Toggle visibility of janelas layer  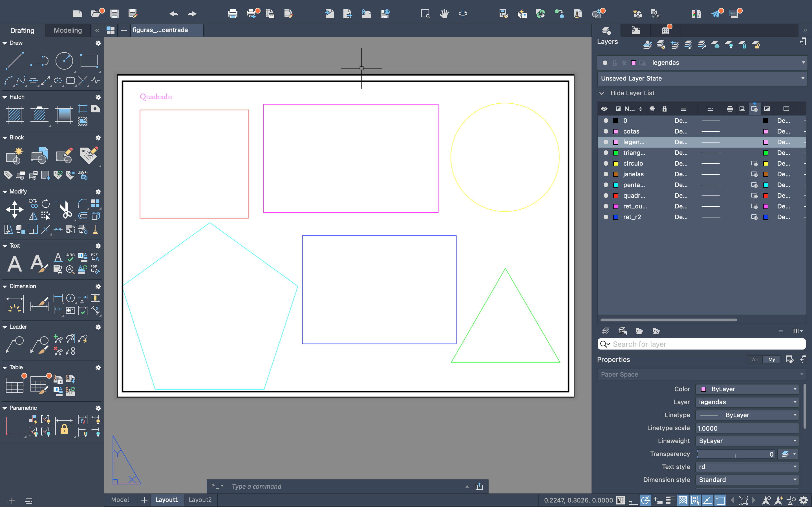(x=606, y=174)
